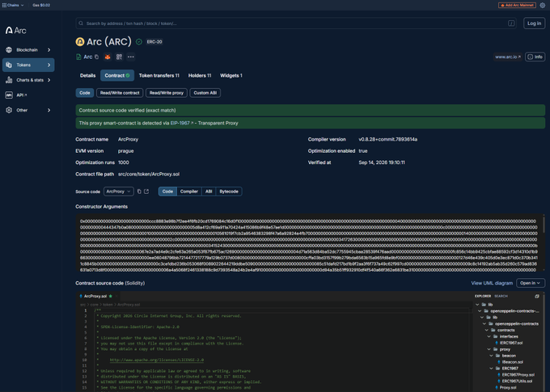Collapse the contracts folder in explorer
Viewport: 550px width, 392px height.
pyautogui.click(x=501, y=331)
